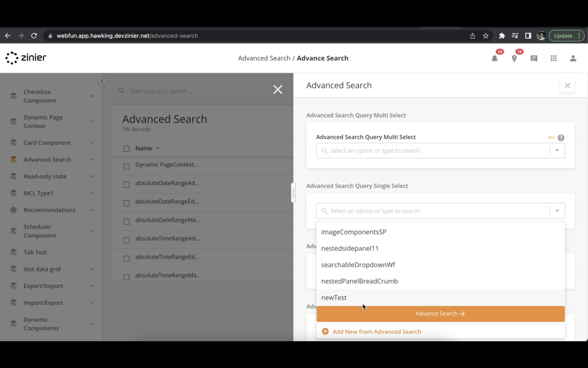This screenshot has width=588, height=368.
Task: Check the absoluteTimeRangeMa... row checkbox
Action: click(x=126, y=277)
